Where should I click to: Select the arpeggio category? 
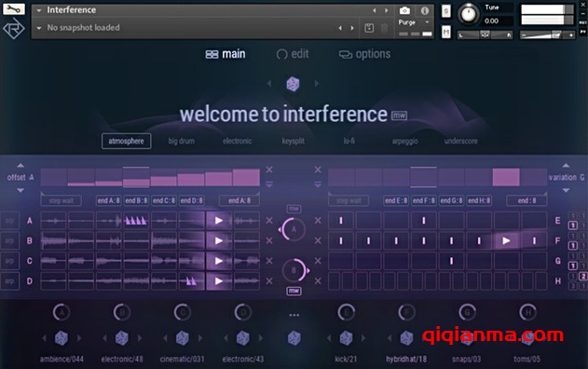tap(405, 141)
